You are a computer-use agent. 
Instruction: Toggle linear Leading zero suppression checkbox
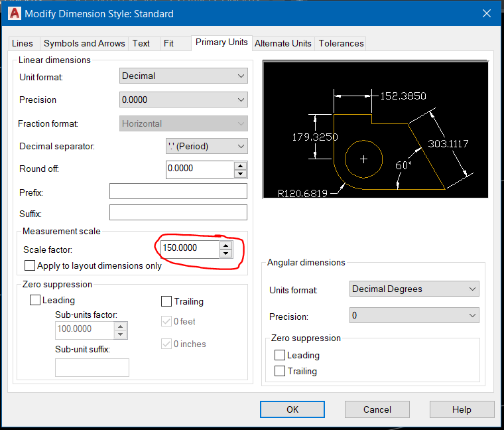(x=35, y=300)
